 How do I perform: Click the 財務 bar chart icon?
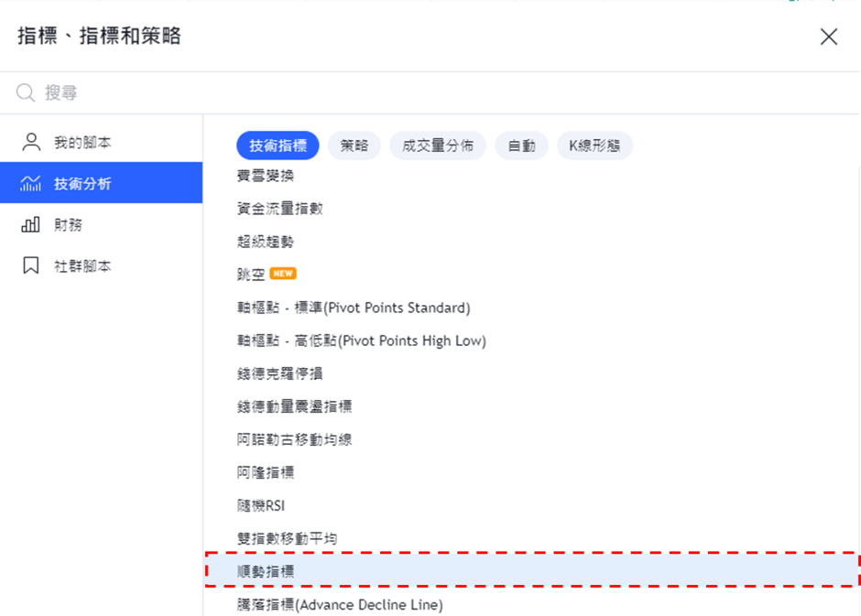pyautogui.click(x=31, y=225)
